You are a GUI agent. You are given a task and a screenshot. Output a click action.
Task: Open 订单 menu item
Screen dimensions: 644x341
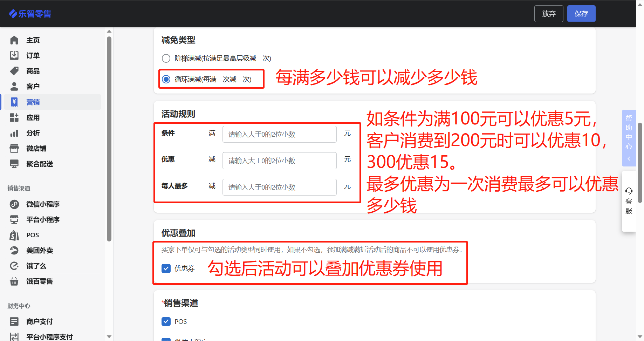coord(33,55)
